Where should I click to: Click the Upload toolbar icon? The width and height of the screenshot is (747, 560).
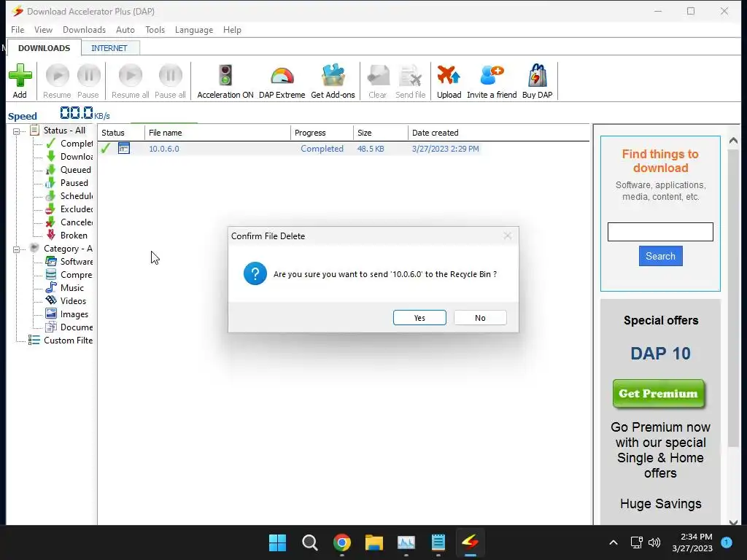pos(449,76)
